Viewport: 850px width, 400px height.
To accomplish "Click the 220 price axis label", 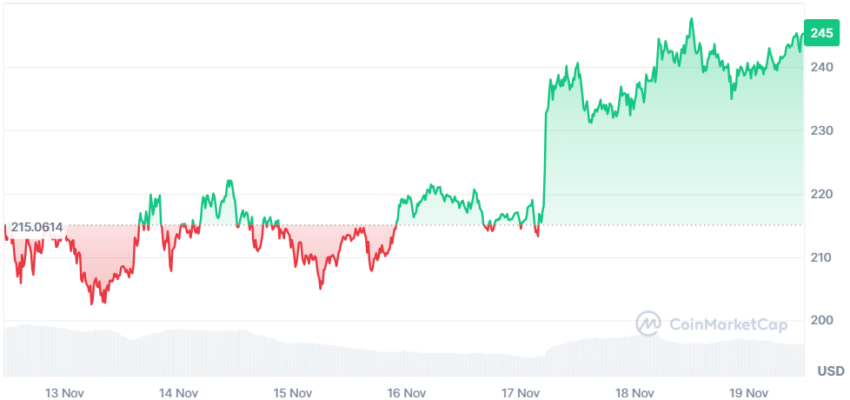I will (822, 193).
